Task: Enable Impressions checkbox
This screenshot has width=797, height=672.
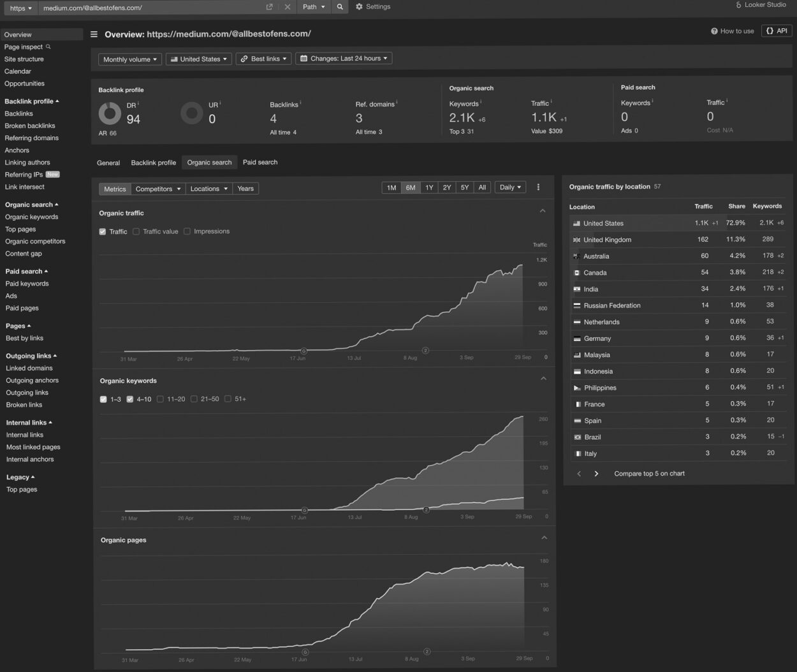Action: click(187, 231)
